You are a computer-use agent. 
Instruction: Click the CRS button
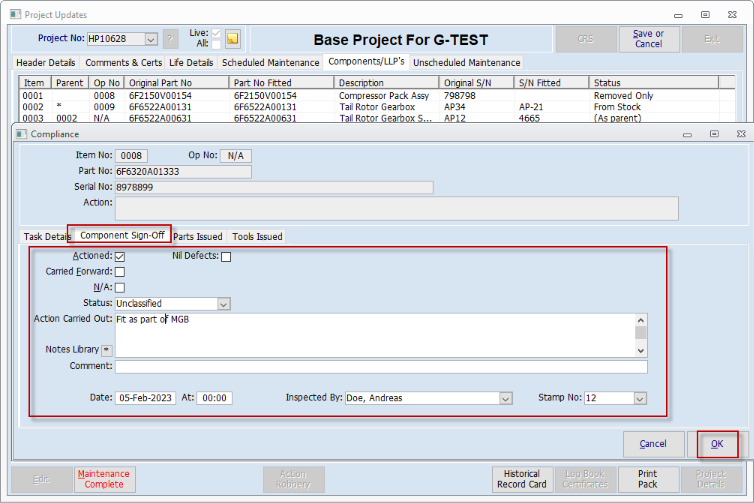[x=585, y=39]
